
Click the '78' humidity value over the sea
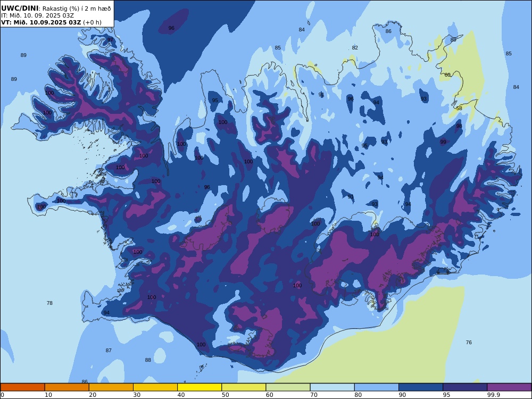click(x=49, y=303)
